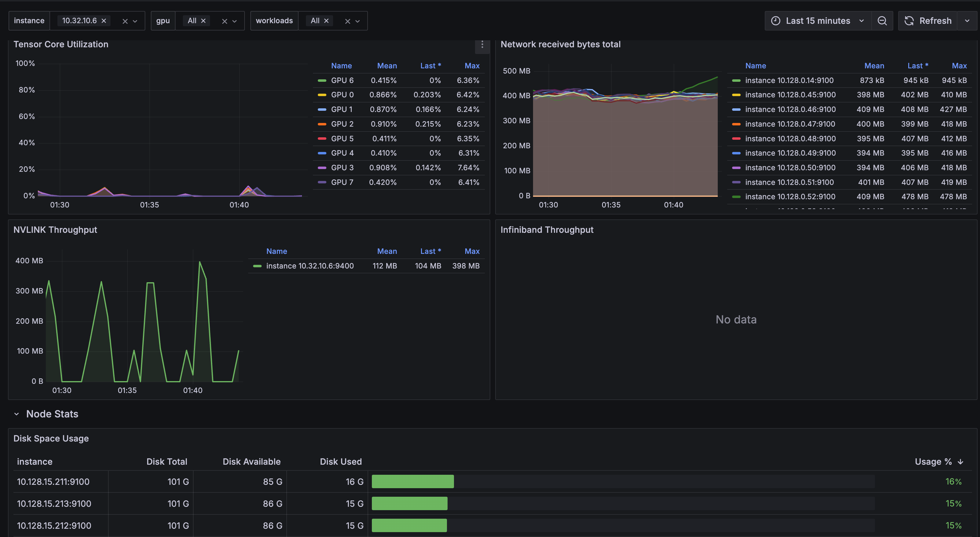The image size is (980, 537).
Task: Open the refresh interval dropdown arrow
Action: [x=967, y=21]
